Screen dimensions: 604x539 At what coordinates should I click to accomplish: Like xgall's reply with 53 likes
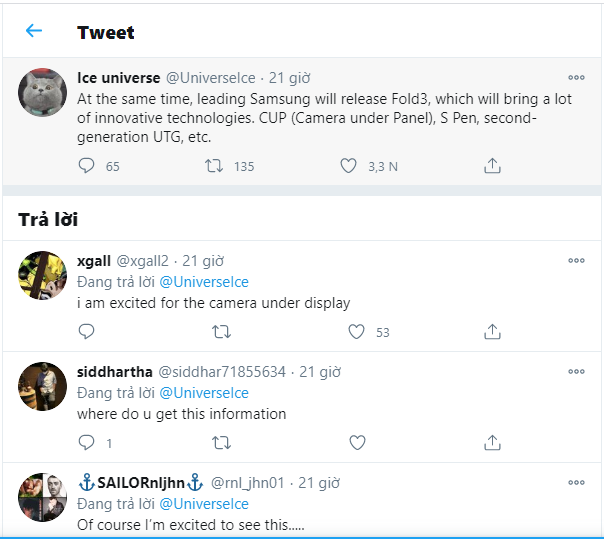(356, 331)
